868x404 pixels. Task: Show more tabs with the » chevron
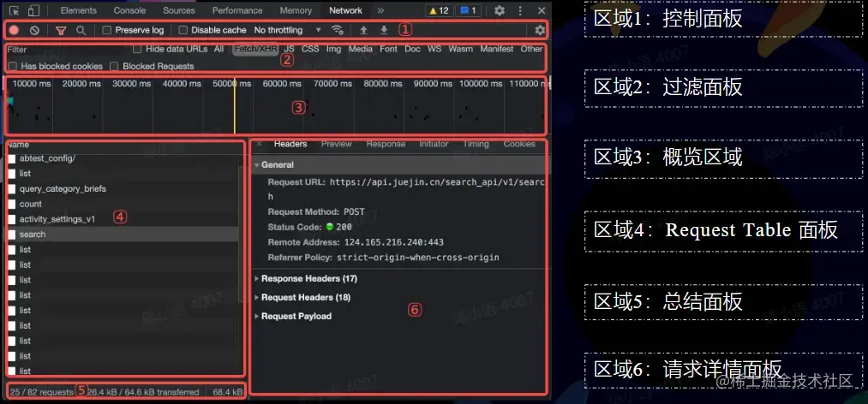380,10
